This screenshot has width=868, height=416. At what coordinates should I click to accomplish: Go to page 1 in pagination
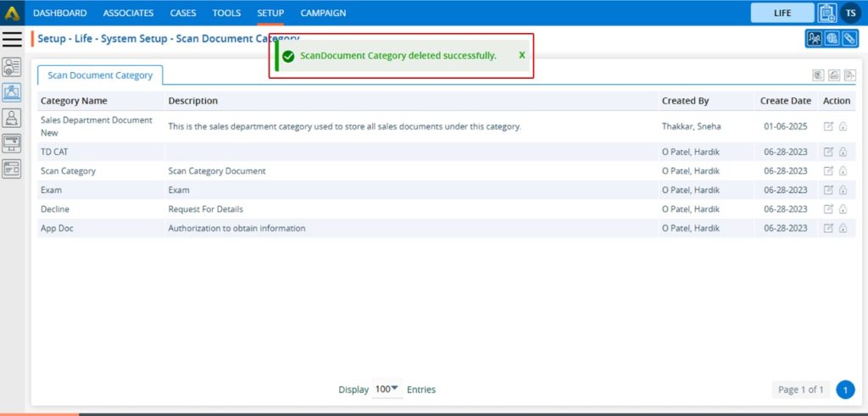click(x=844, y=390)
